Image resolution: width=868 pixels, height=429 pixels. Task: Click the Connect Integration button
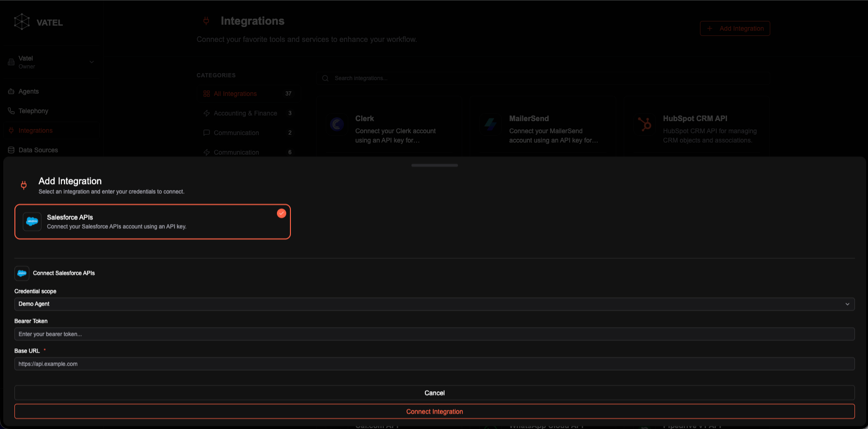[x=435, y=411]
